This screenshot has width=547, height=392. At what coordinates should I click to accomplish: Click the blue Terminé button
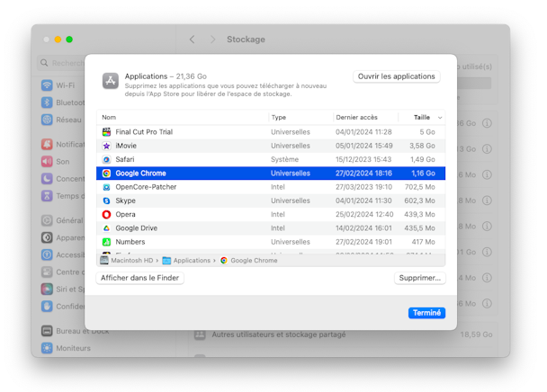[x=426, y=313]
